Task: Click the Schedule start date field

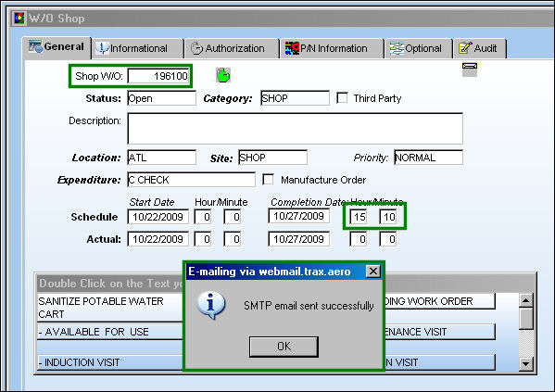Action: [158, 217]
